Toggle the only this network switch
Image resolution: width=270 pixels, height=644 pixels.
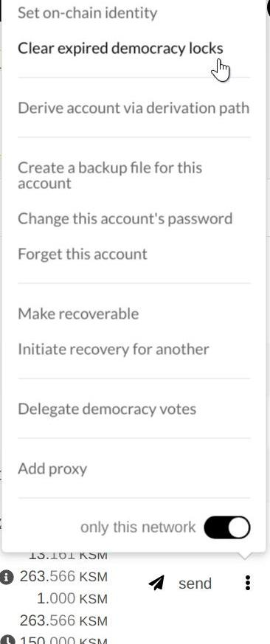(227, 527)
